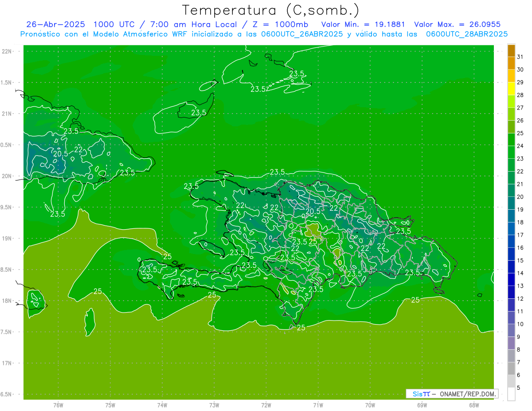
Task: Click the '76W' longitude axis label
Action: 58,405
